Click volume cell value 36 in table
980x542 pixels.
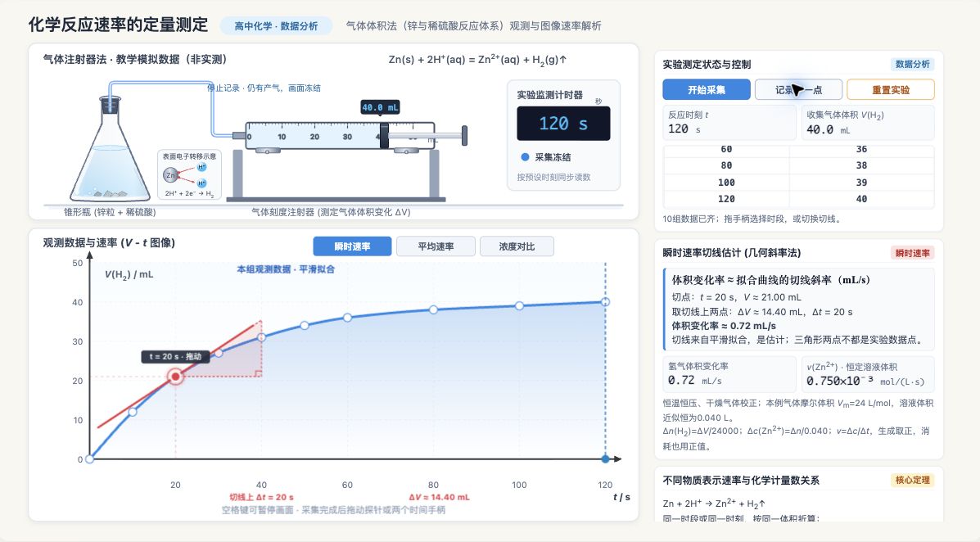point(861,149)
